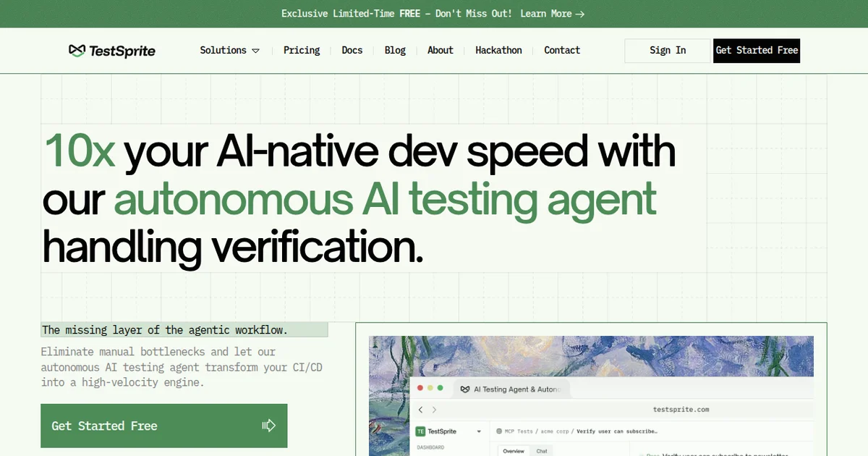The image size is (868, 456).
Task: Click the green TE workspace badge icon
Action: [420, 431]
